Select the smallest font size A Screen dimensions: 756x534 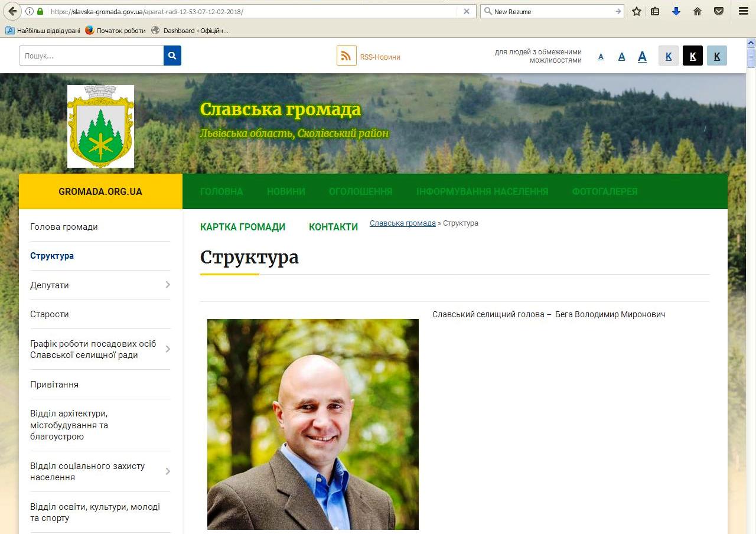(x=601, y=57)
